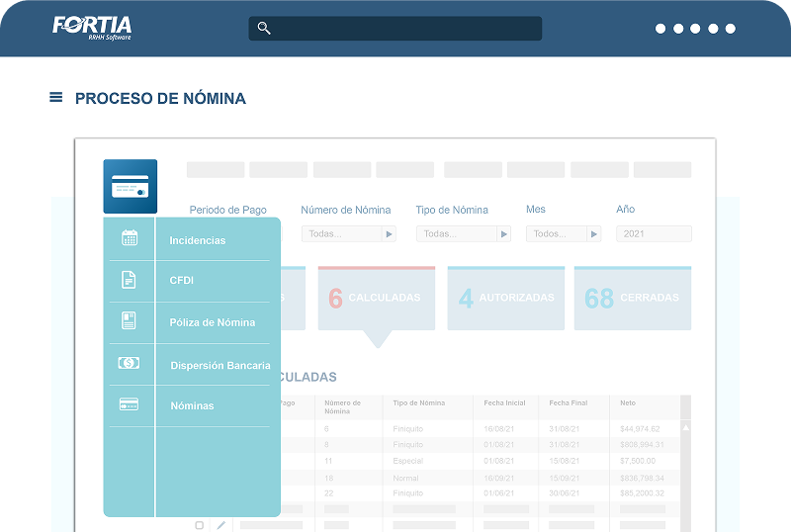Click the CFDI document icon
The height and width of the screenshot is (532, 791).
click(130, 281)
